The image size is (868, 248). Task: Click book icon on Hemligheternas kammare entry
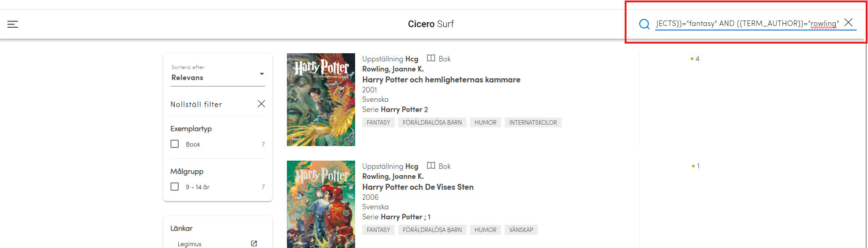pyautogui.click(x=431, y=58)
